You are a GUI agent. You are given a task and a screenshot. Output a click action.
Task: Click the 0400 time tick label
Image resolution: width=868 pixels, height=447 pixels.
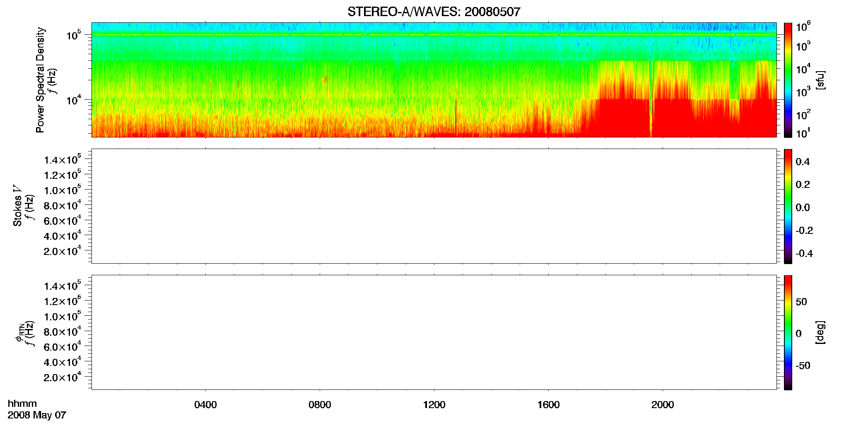(205, 404)
